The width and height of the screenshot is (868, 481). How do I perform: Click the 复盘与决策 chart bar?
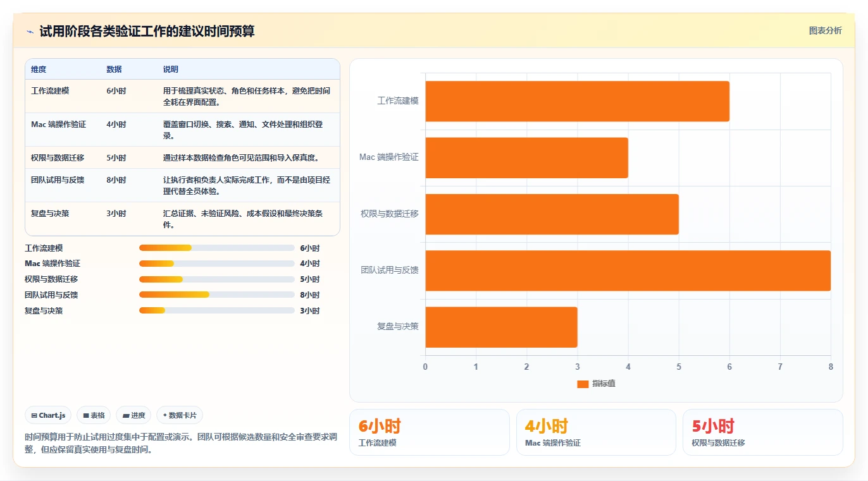point(501,327)
